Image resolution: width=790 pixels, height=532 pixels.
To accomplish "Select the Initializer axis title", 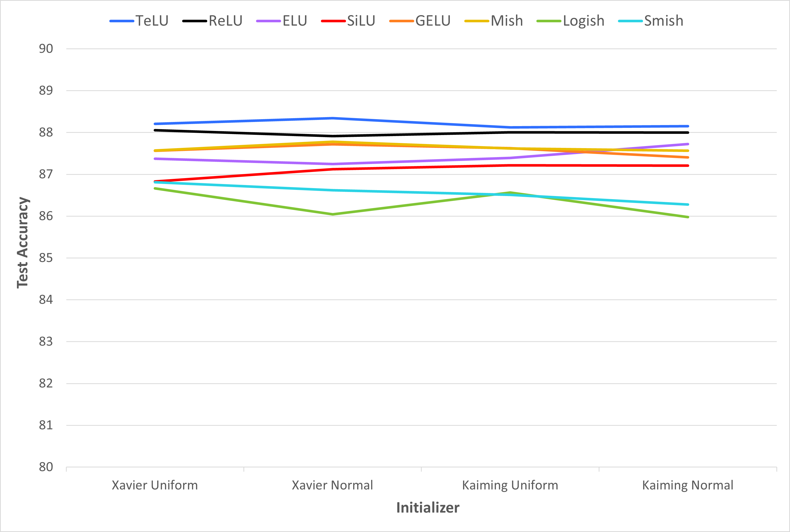I will [x=428, y=508].
